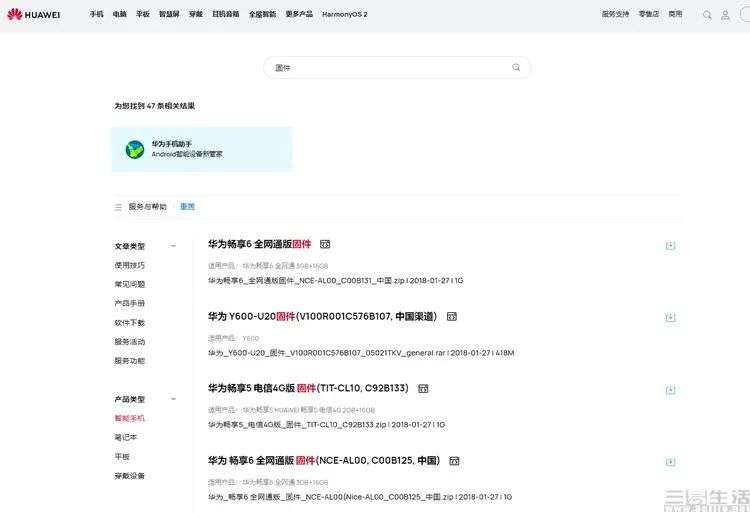Filter by 产品手册 article type
The height and width of the screenshot is (513, 750).
coord(130,304)
